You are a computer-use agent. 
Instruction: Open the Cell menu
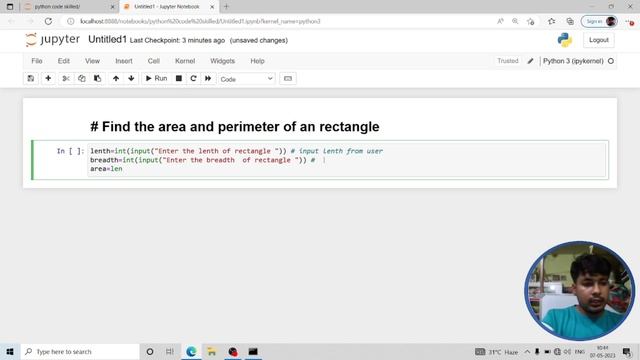pos(153,61)
